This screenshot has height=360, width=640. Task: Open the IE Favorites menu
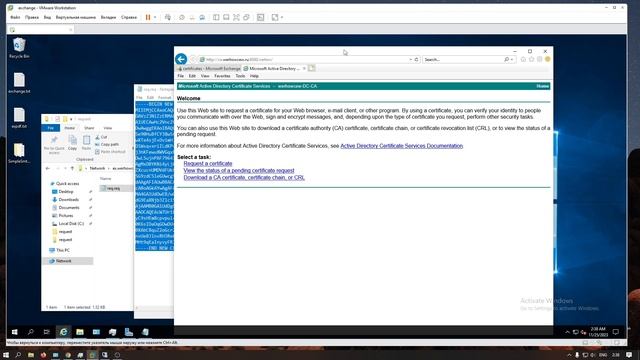222,76
